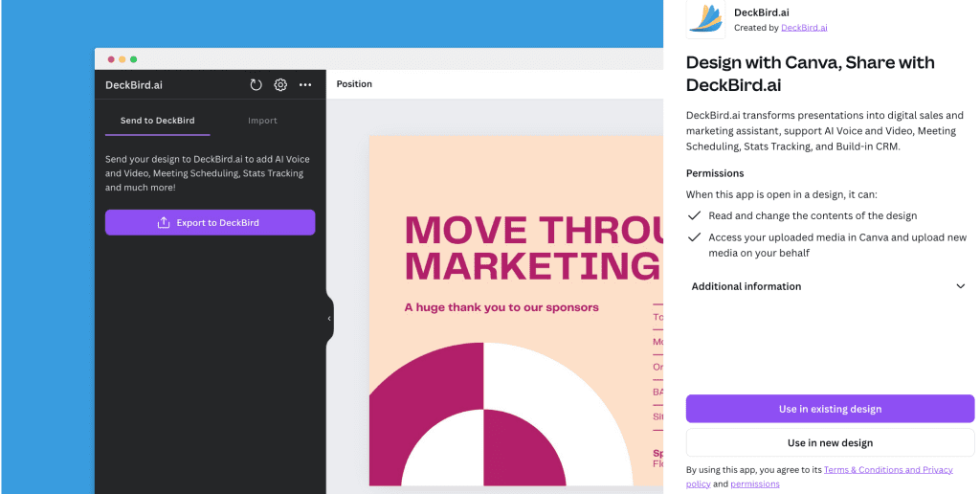The width and height of the screenshot is (980, 494).
Task: Click the DeckBird.ai app logo icon
Action: [x=705, y=18]
